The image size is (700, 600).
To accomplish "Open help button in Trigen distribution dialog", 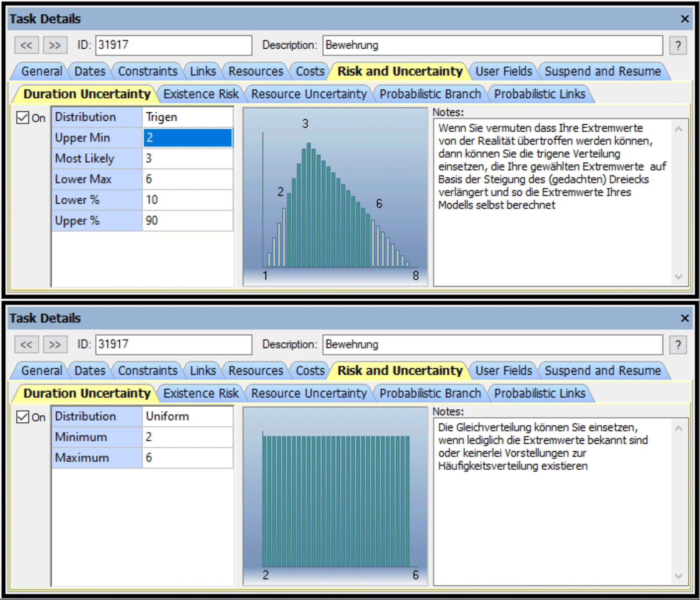I will [678, 45].
